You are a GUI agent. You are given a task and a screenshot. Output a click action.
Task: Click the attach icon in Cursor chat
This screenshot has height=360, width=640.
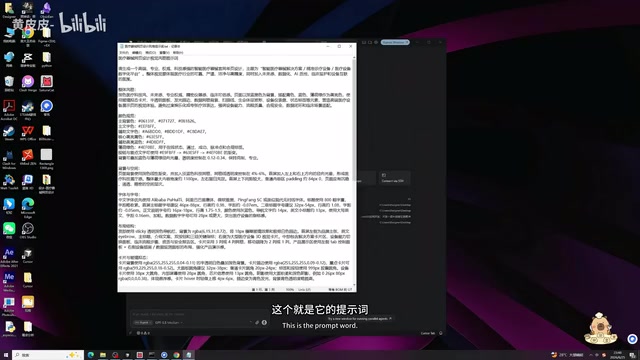point(257,322)
